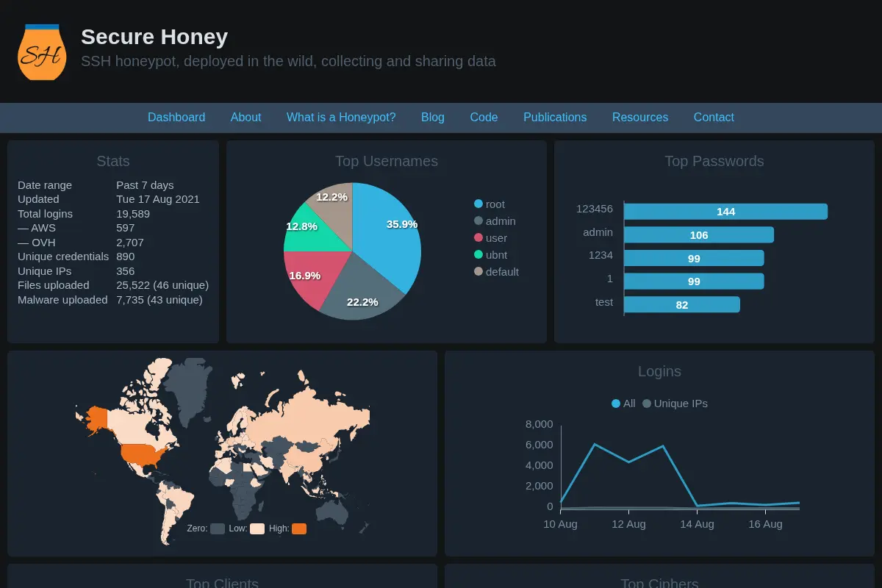Click the Past 7 days date range
Viewport: 882px width, 588px height.
(145, 185)
